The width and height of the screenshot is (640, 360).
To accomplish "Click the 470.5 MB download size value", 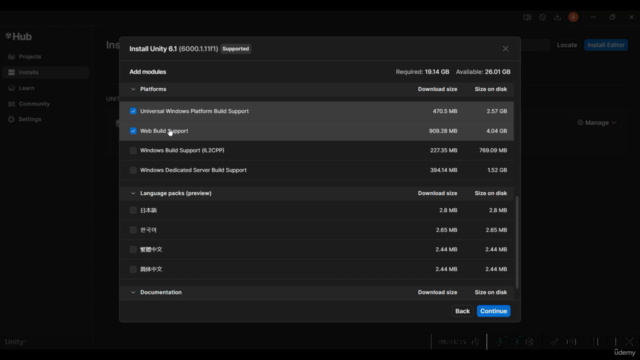I will click(445, 111).
